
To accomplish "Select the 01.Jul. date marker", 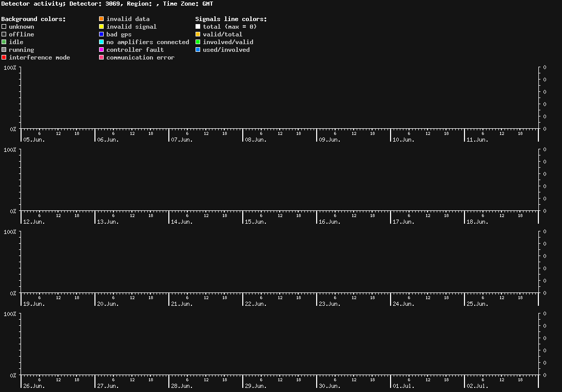I will point(403,386).
